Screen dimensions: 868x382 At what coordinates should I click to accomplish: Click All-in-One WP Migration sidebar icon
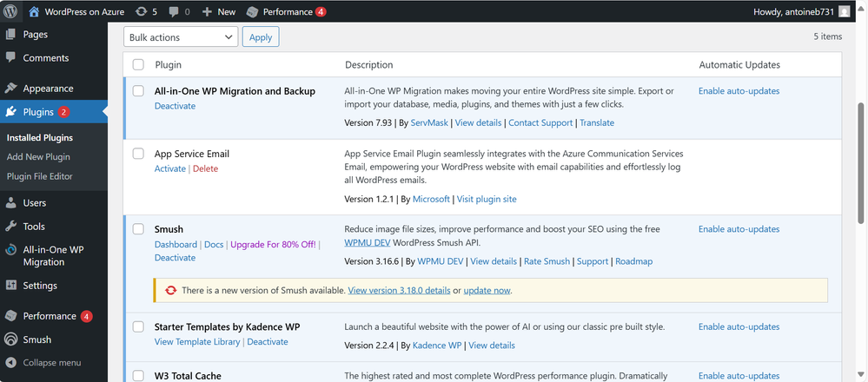pyautogui.click(x=10, y=250)
